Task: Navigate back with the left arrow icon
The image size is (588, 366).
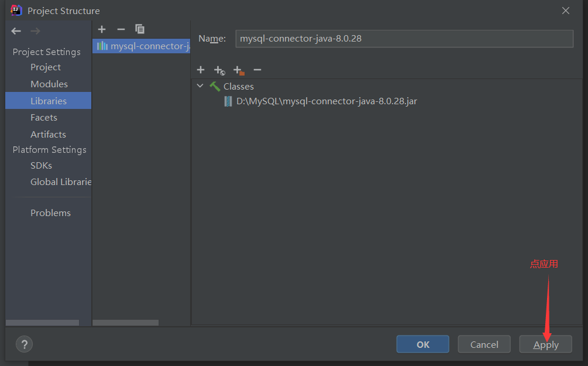Action: (16, 30)
